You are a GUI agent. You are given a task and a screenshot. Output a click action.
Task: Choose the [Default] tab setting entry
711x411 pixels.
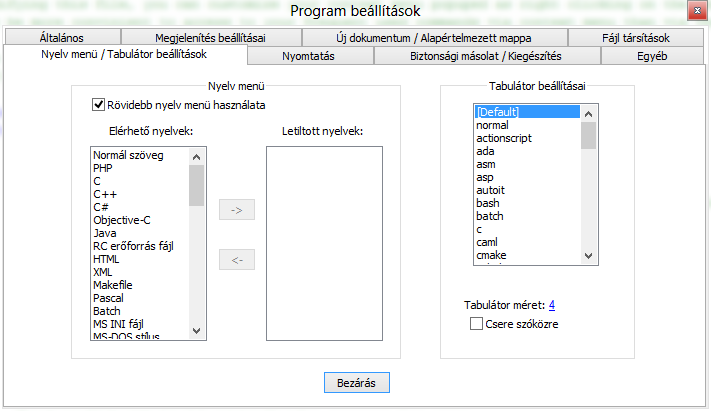pos(501,112)
